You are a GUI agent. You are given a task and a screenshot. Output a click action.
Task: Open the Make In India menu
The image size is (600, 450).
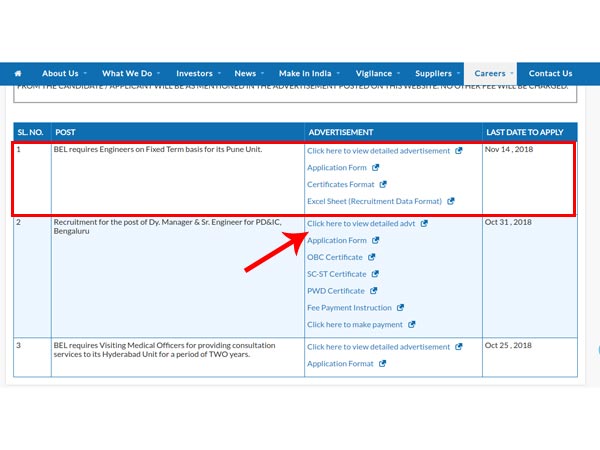coord(305,73)
